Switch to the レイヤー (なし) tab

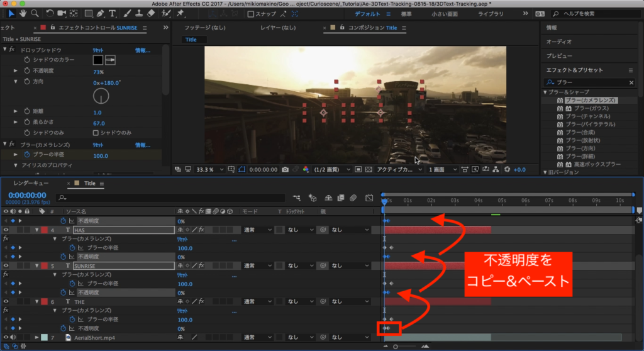(278, 28)
